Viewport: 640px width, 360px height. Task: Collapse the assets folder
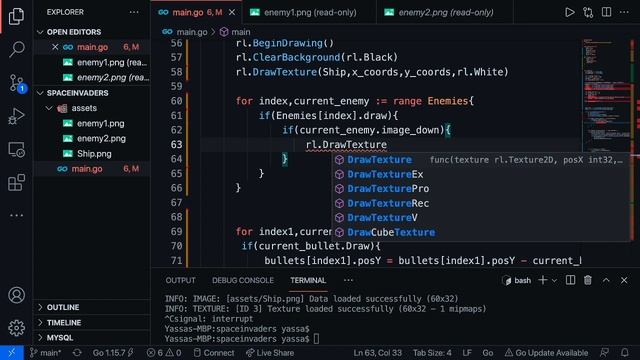pyautogui.click(x=91, y=108)
